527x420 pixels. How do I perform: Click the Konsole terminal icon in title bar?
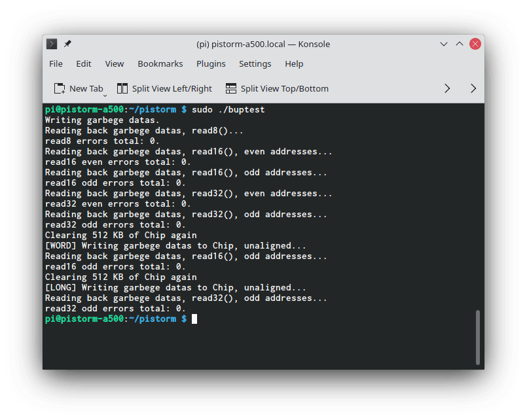point(52,44)
